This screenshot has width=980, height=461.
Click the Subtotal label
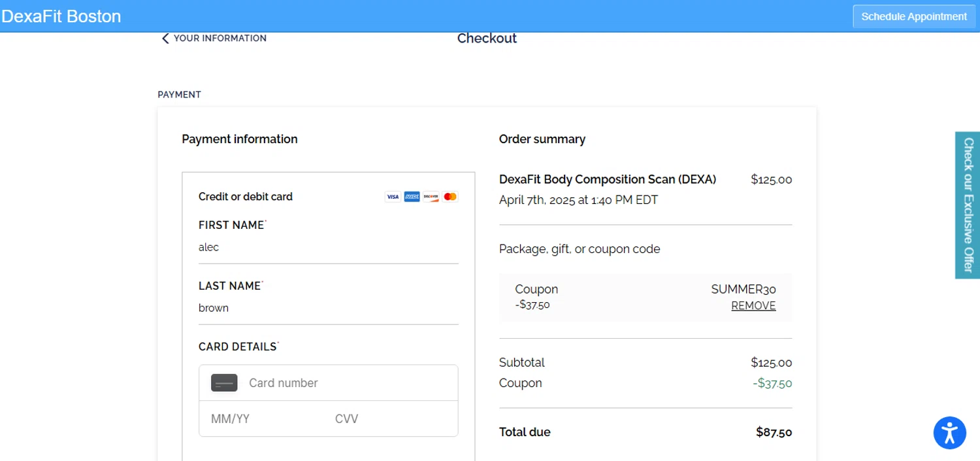click(522, 363)
